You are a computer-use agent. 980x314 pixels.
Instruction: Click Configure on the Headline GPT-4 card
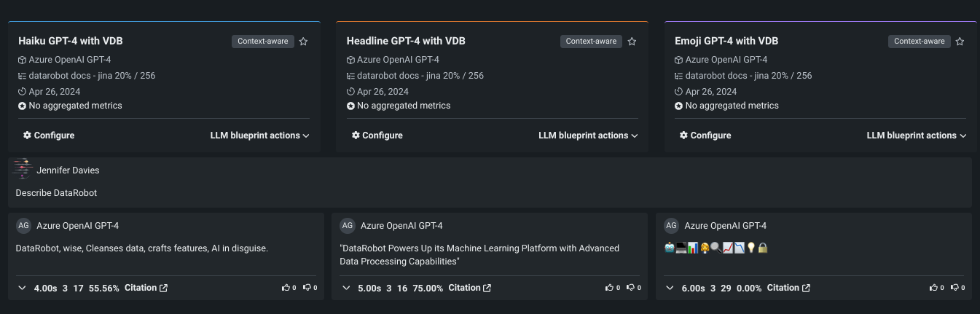tap(377, 136)
